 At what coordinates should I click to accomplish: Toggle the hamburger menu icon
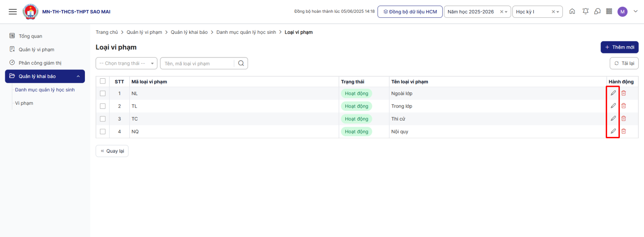(x=13, y=12)
